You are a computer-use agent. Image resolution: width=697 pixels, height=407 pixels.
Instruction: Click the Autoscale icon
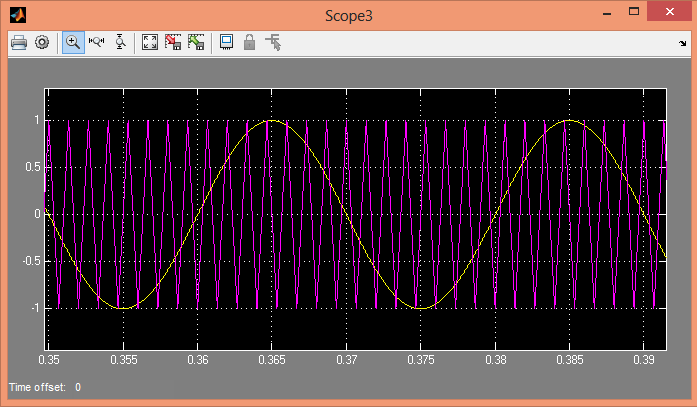click(x=150, y=42)
